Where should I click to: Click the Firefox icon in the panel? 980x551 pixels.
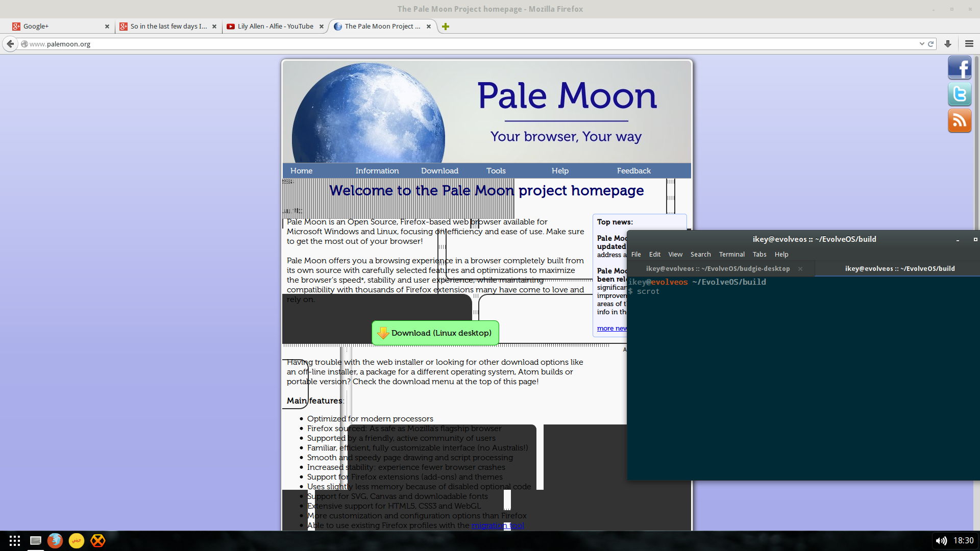[x=55, y=540]
